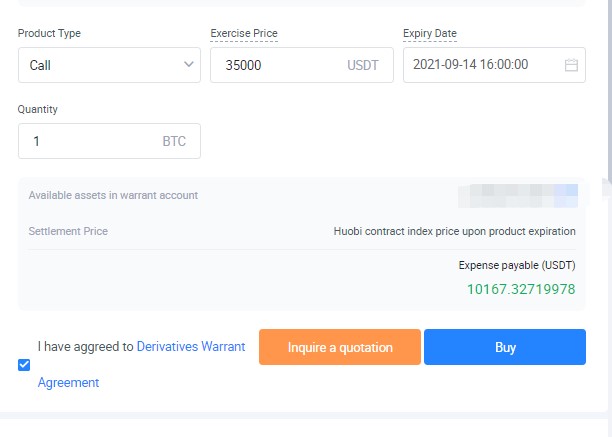Screen dimensions: 612x437
Task: Click the dashed-underlined Expiry Date label
Action: click(x=429, y=33)
